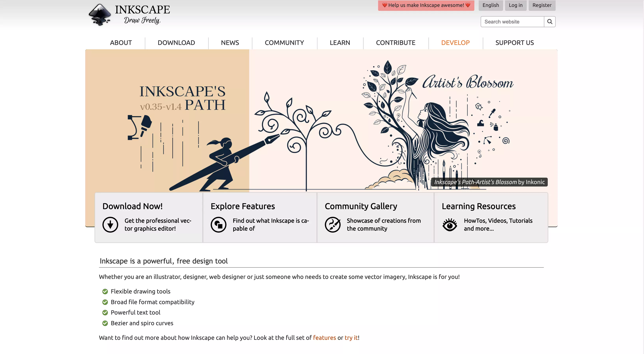Click inside the Search website field
The height and width of the screenshot is (354, 644).
click(512, 21)
